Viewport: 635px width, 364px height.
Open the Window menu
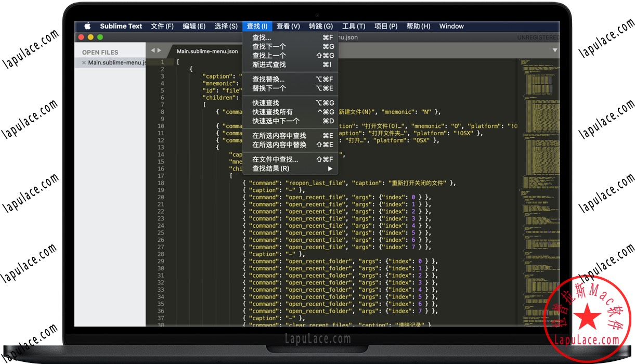tap(451, 26)
